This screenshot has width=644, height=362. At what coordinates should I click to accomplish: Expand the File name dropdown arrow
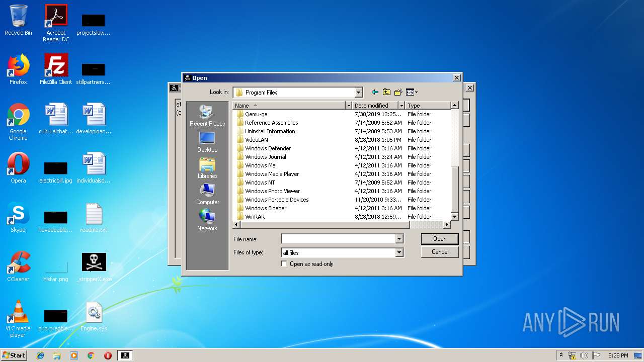(x=399, y=239)
